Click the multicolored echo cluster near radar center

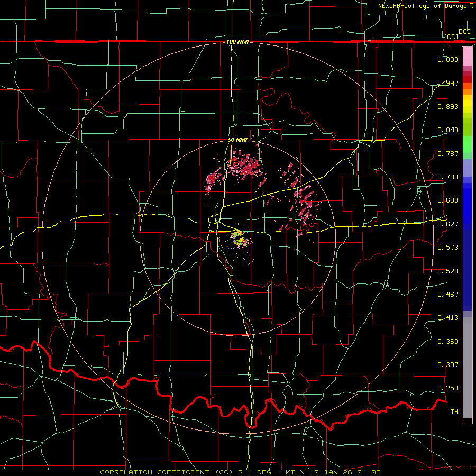[240, 239]
